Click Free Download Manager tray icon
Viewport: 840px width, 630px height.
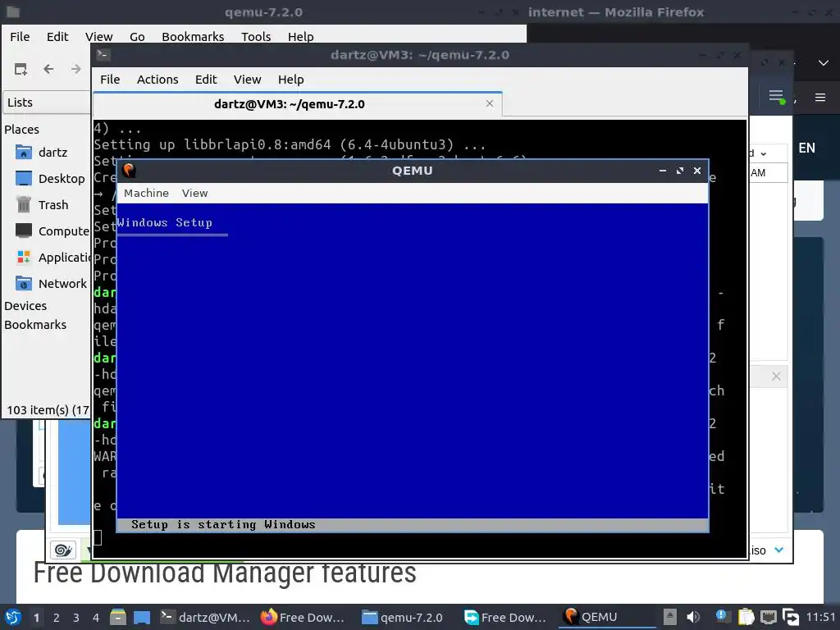pyautogui.click(x=791, y=617)
